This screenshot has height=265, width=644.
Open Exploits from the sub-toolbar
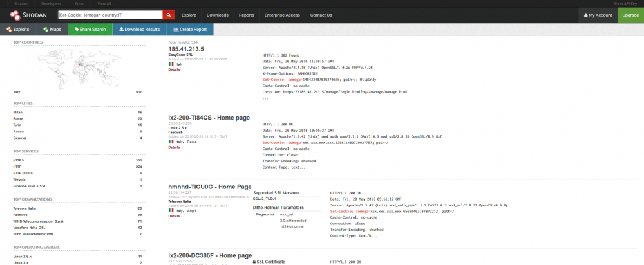18,29
